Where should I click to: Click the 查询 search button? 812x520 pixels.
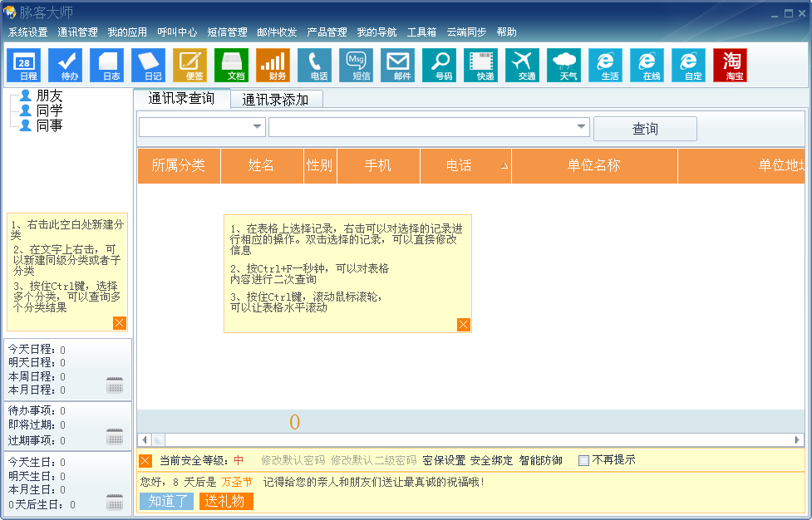645,129
